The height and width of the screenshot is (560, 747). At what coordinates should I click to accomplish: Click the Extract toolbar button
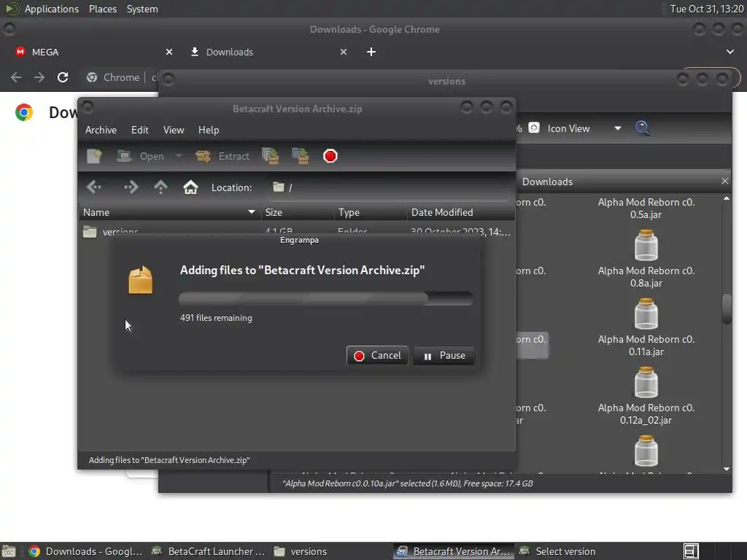222,156
